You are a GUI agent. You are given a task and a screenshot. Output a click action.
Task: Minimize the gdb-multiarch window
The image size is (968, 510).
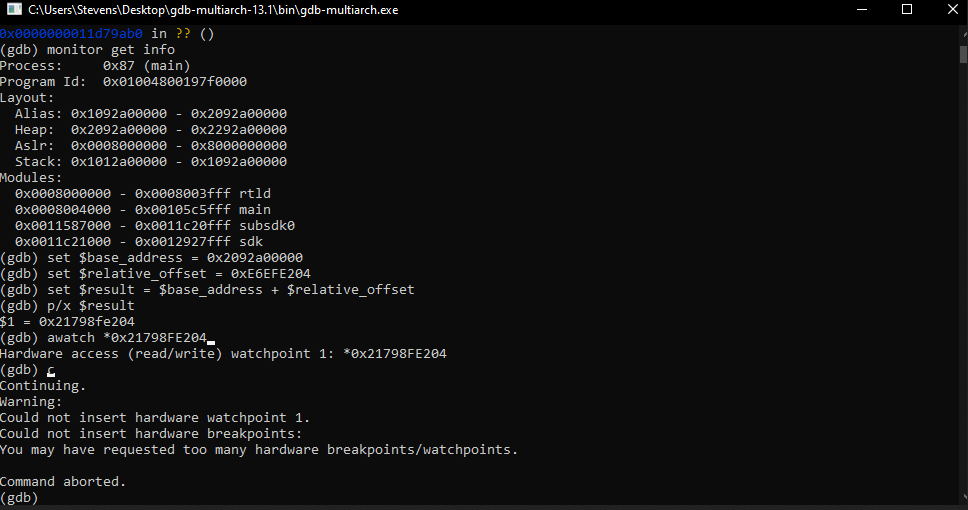(862, 9)
